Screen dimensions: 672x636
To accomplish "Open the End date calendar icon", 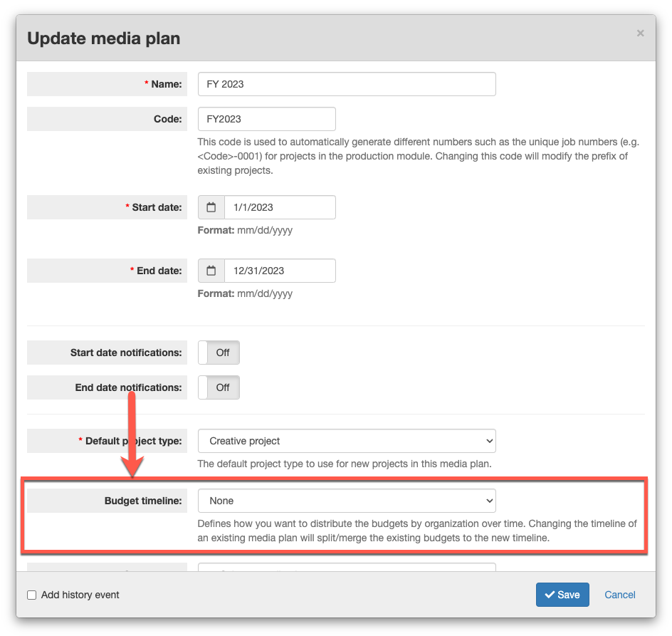I will (x=211, y=271).
